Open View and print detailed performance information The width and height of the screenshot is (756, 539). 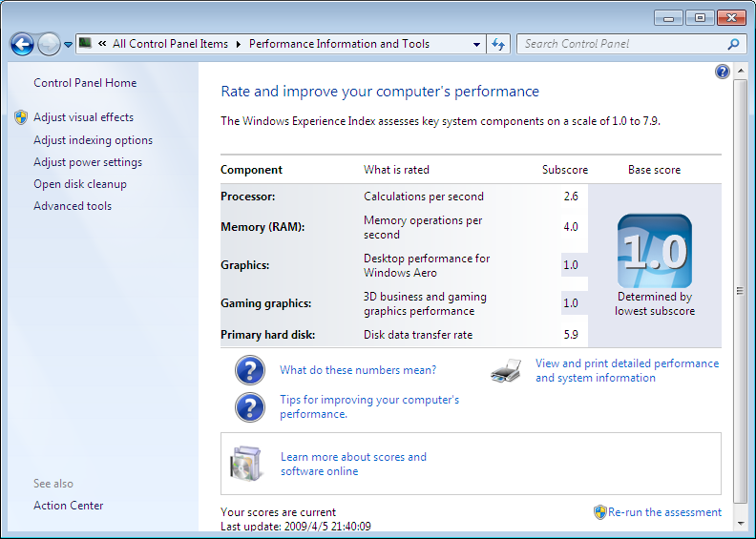point(627,370)
